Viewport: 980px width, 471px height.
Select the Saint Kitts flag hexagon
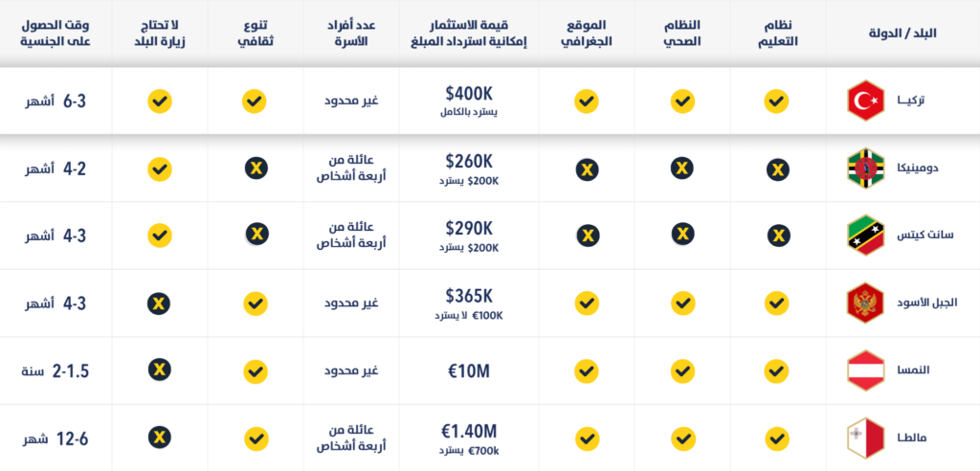[x=865, y=235]
